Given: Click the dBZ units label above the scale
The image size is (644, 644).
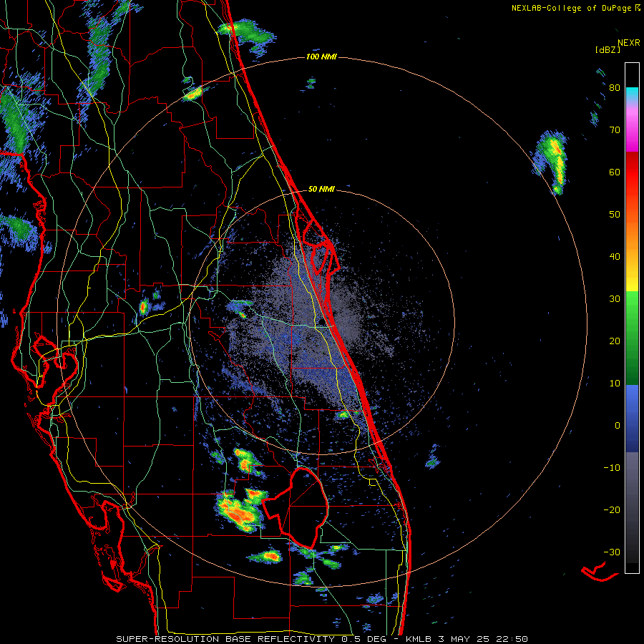Looking at the screenshot, I should (608, 50).
